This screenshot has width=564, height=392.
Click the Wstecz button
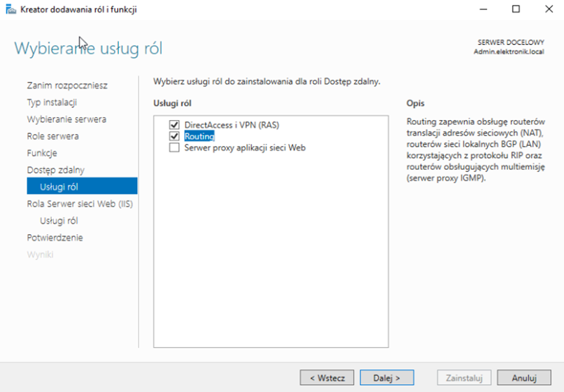(x=327, y=378)
